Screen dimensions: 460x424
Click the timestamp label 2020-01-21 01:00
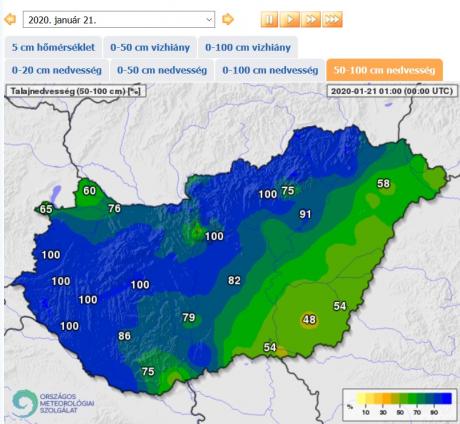392,91
